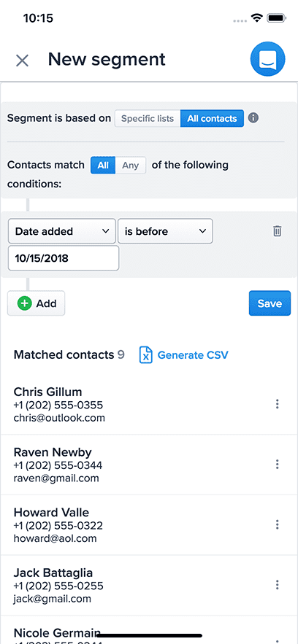Open three-dot menu for Howard Valle
Viewport: 298px width, 644px height.
(x=278, y=524)
